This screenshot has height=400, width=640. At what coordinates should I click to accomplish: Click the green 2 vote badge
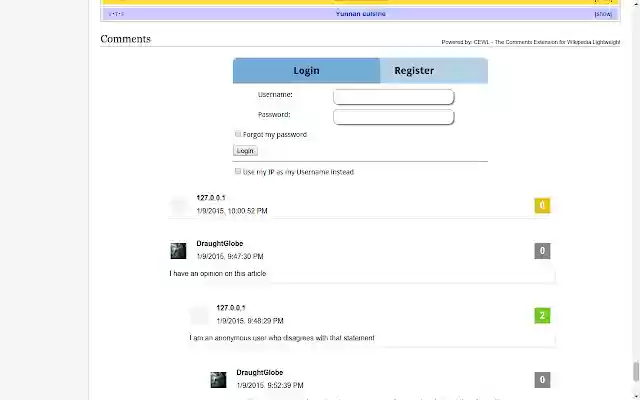(x=542, y=316)
